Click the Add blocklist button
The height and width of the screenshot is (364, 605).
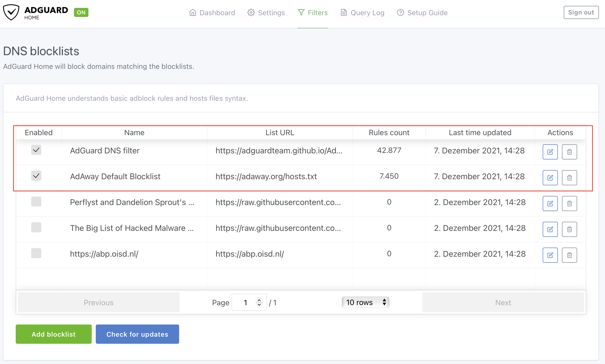pyautogui.click(x=54, y=334)
